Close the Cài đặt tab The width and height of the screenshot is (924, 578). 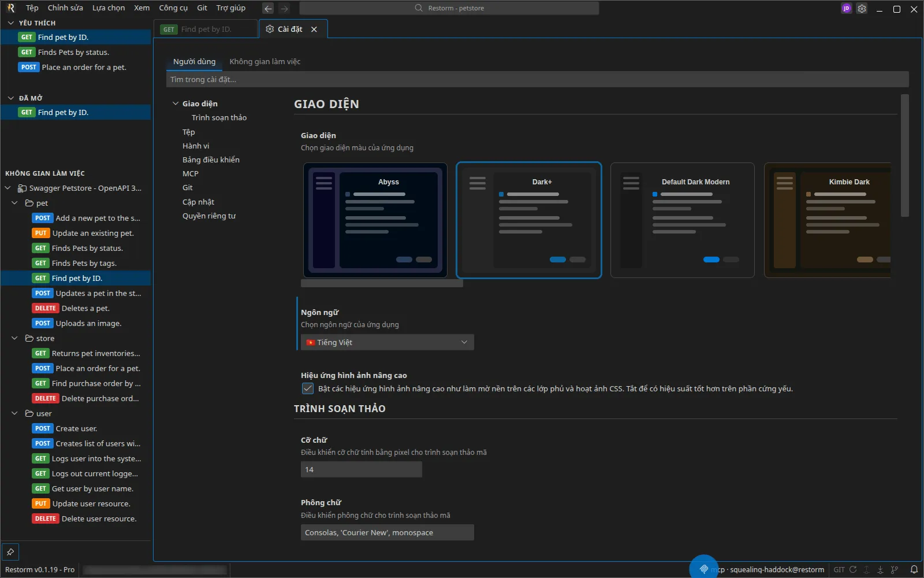click(314, 29)
